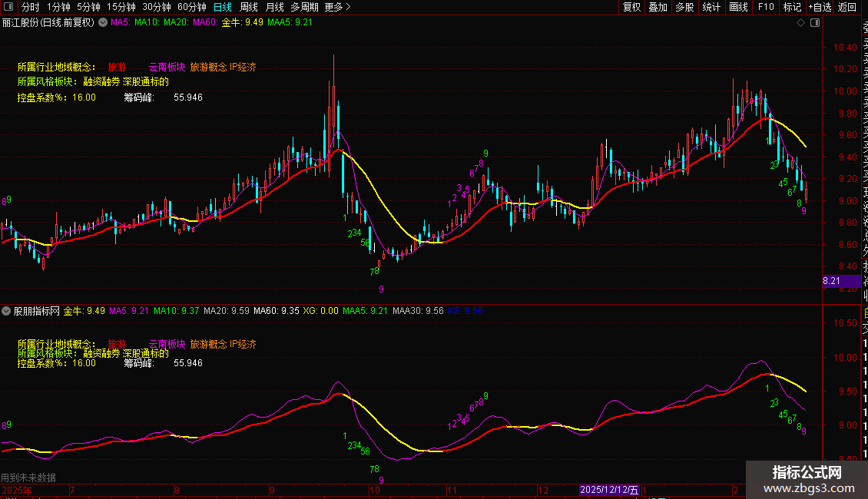Click the 返回 back button
This screenshot has width=868, height=499.
tap(847, 7)
